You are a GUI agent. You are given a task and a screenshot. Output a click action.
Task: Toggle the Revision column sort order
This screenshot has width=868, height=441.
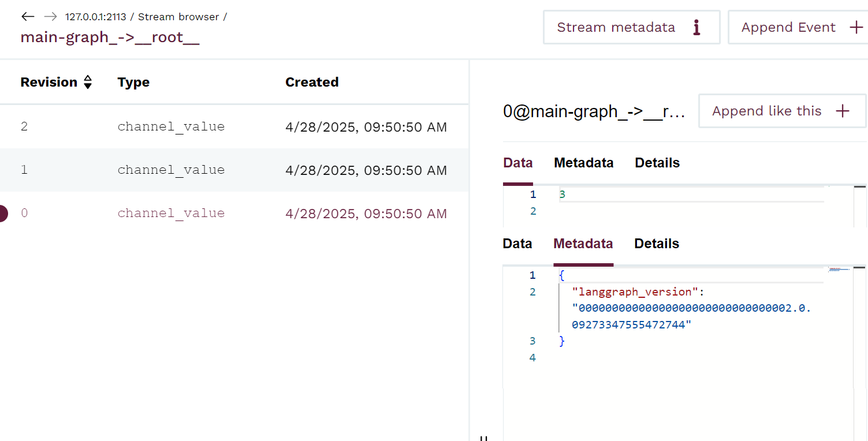click(88, 82)
